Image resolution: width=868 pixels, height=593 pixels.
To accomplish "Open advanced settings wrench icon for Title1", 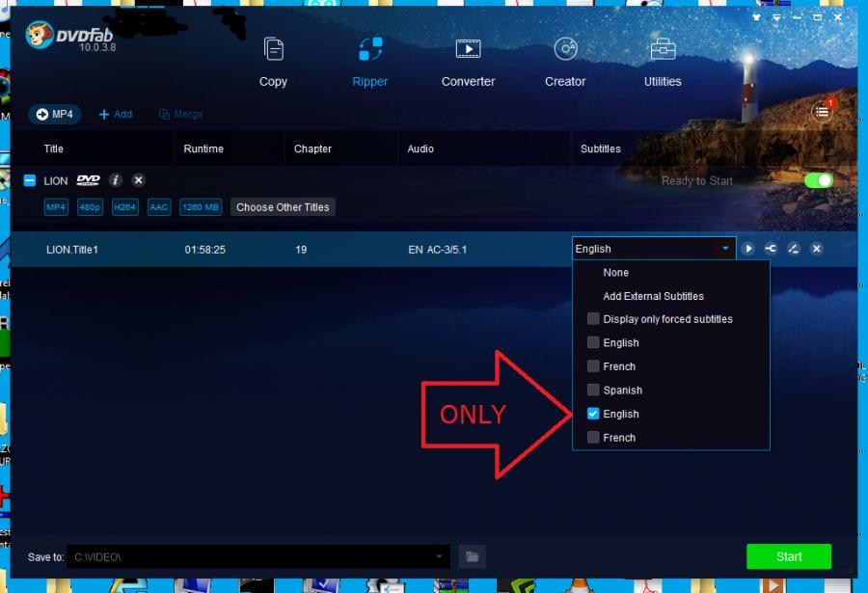I will [771, 249].
